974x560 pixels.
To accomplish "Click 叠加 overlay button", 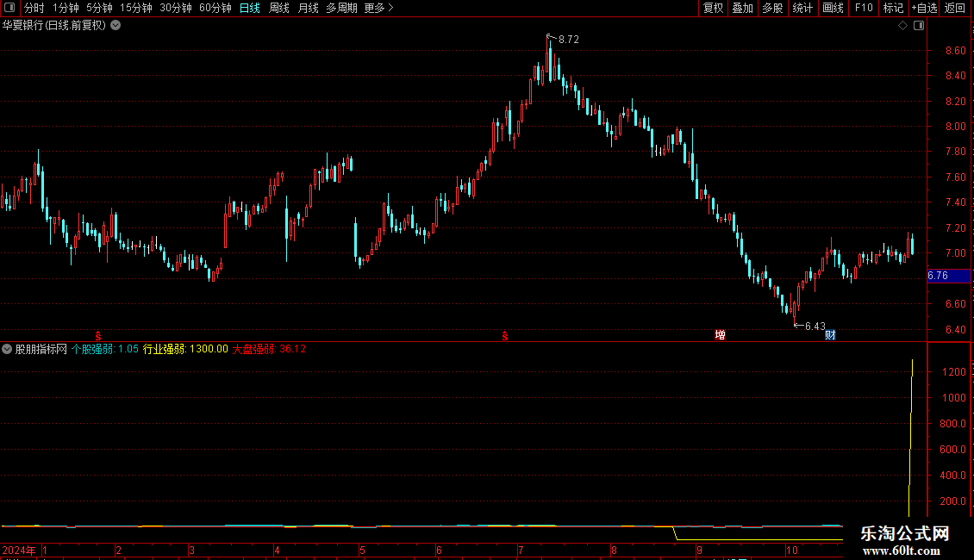I will [742, 8].
